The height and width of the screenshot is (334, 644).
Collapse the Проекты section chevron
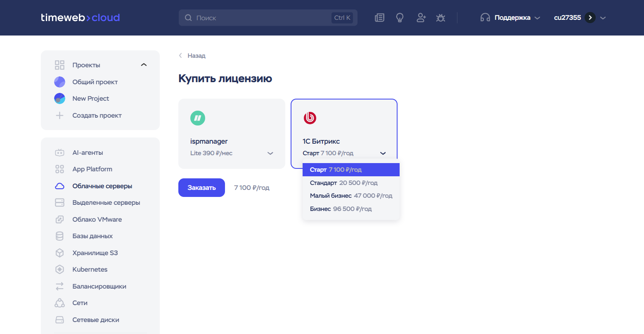click(x=144, y=65)
